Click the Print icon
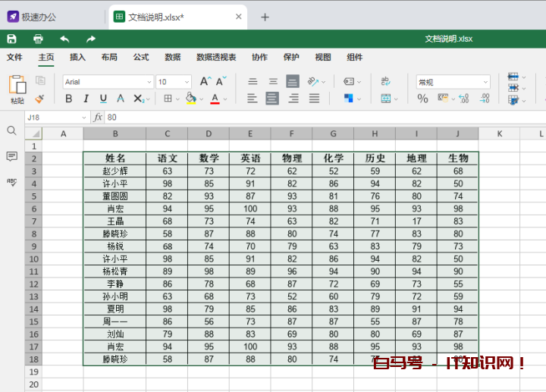The height and width of the screenshot is (392, 546). [38, 39]
